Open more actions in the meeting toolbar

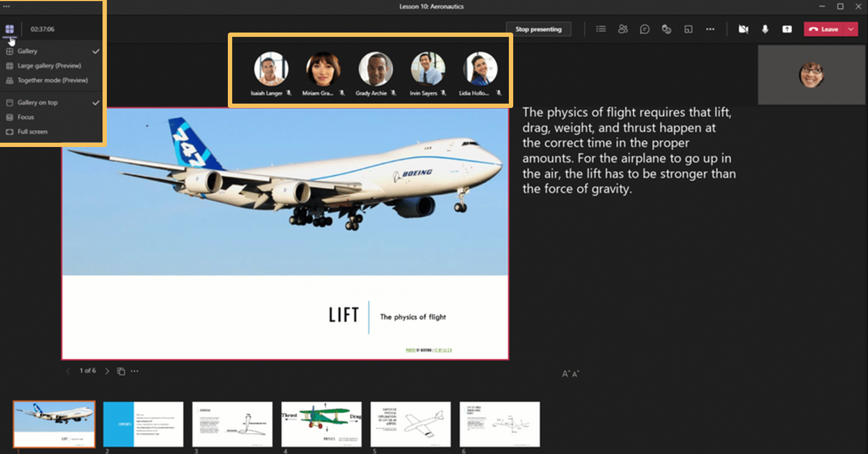(x=710, y=29)
